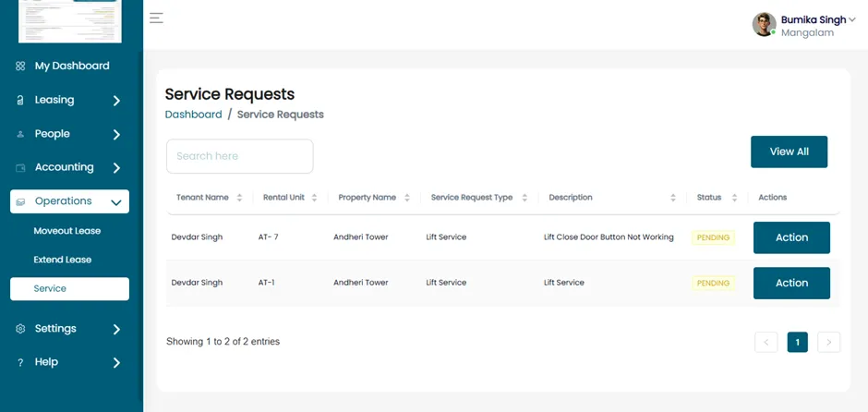This screenshot has width=868, height=412.
Task: Open My Dashboard in sidebar
Action: pos(70,66)
